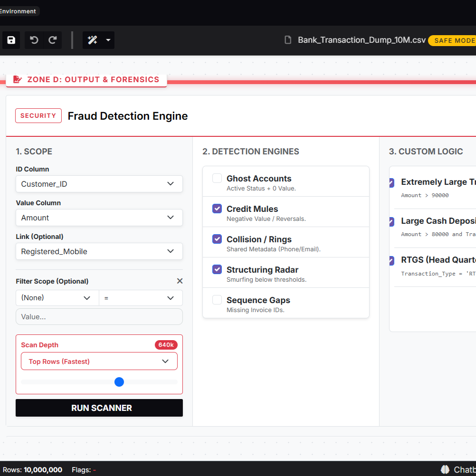Image resolution: width=476 pixels, height=476 pixels.
Task: Click the Chatbot brain icon
Action: tap(445, 469)
